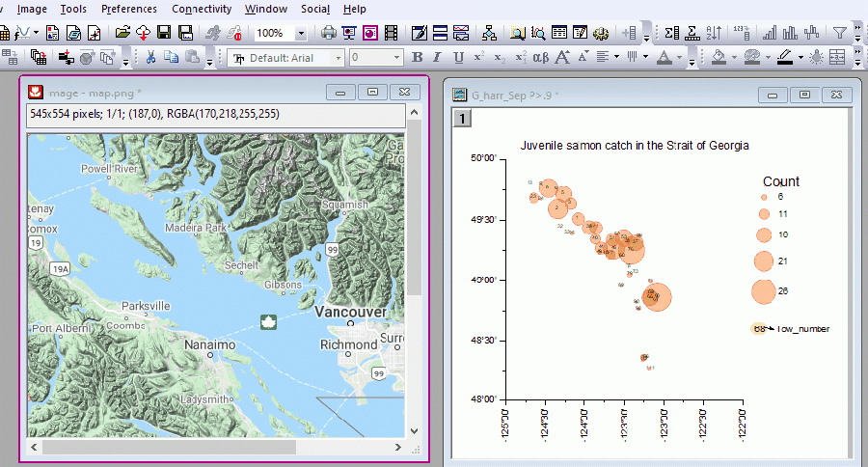
Task: Click the Save project floppy icon
Action: pyautogui.click(x=163, y=33)
